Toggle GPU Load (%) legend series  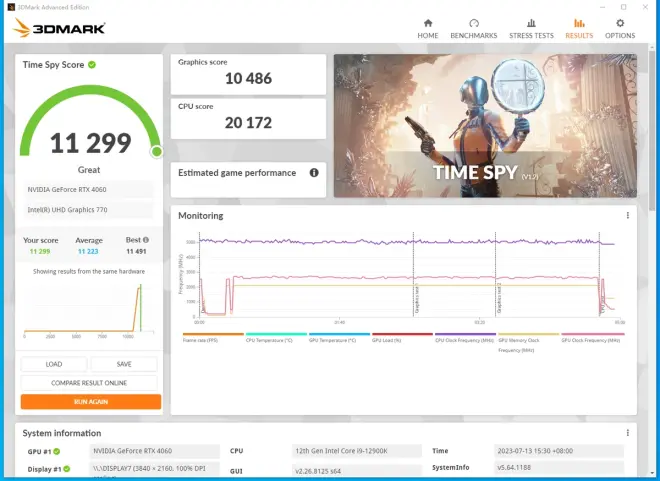pyautogui.click(x=402, y=339)
